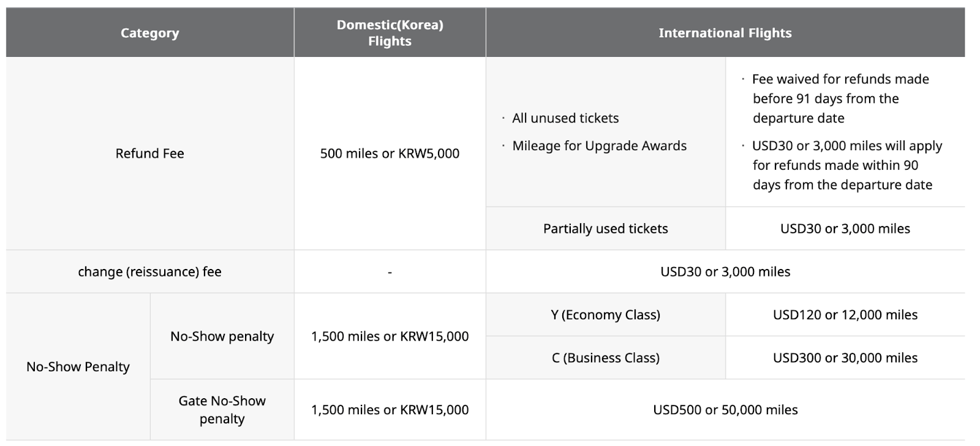Click the fee waived before 91 days text
Screen dimensions: 980x446
click(x=840, y=99)
